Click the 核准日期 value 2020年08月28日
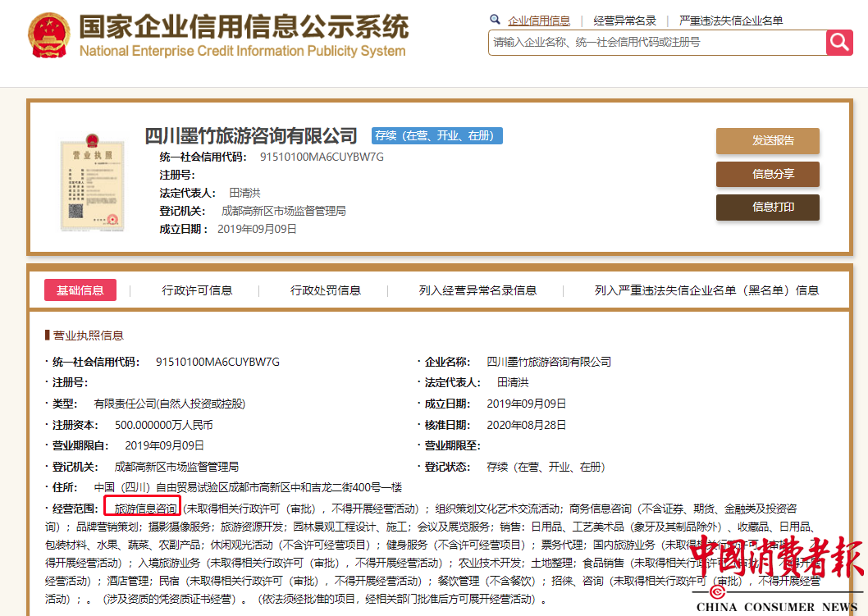868x616 pixels. pyautogui.click(x=527, y=425)
